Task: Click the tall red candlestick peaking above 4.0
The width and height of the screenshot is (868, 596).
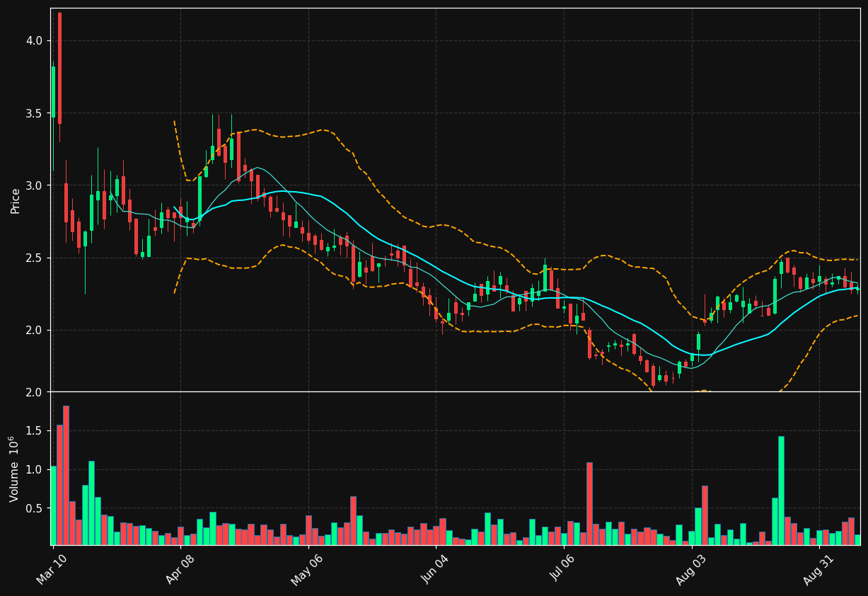Action: (59, 69)
